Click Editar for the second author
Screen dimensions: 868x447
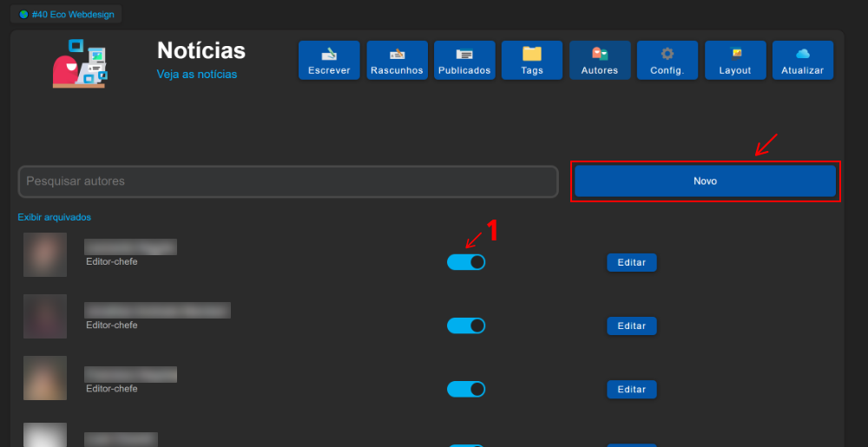(632, 325)
